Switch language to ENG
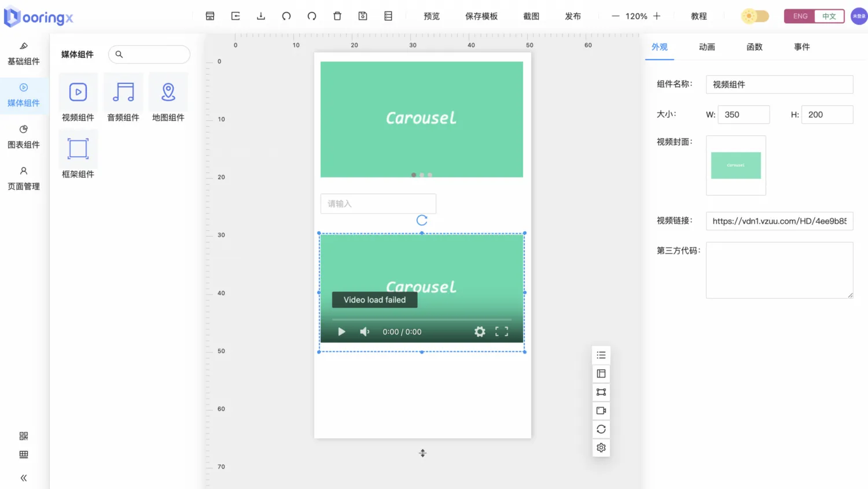 (x=800, y=16)
